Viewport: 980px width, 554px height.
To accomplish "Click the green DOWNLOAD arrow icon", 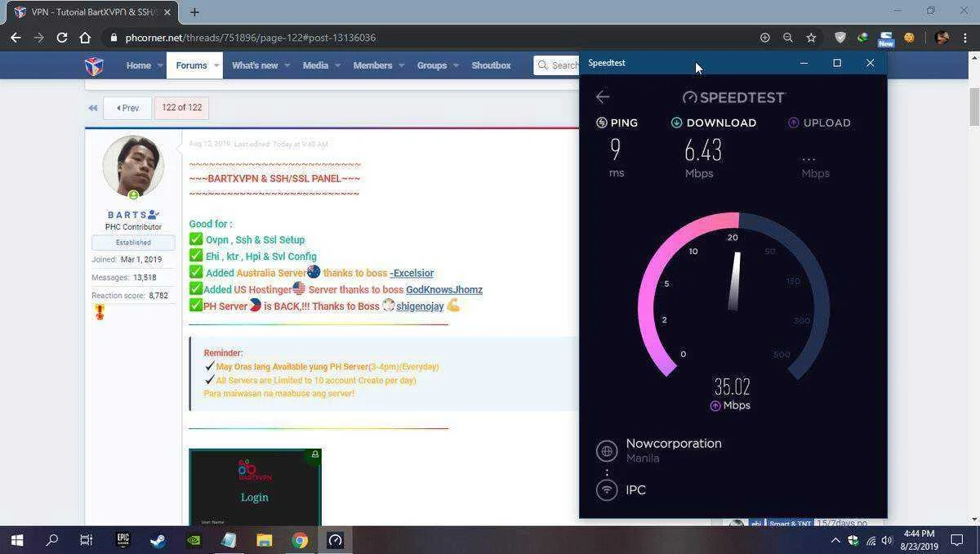I will pyautogui.click(x=676, y=123).
